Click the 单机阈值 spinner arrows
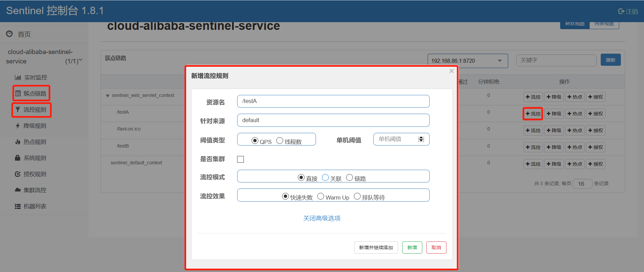This screenshot has height=272, width=644. click(421, 139)
